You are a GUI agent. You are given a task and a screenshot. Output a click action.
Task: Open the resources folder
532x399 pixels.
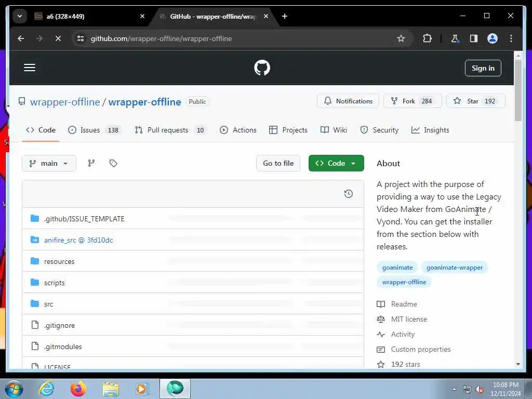point(59,262)
